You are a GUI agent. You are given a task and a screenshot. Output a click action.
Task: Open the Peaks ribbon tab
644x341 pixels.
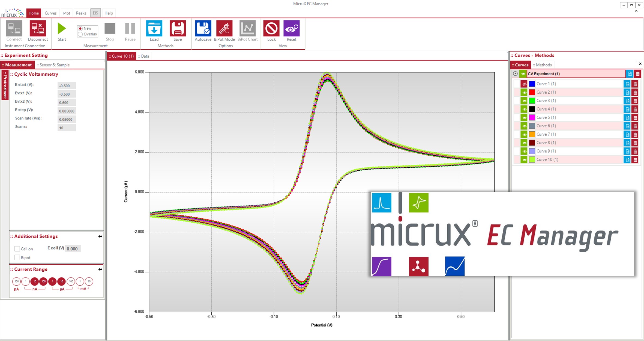[x=81, y=13]
